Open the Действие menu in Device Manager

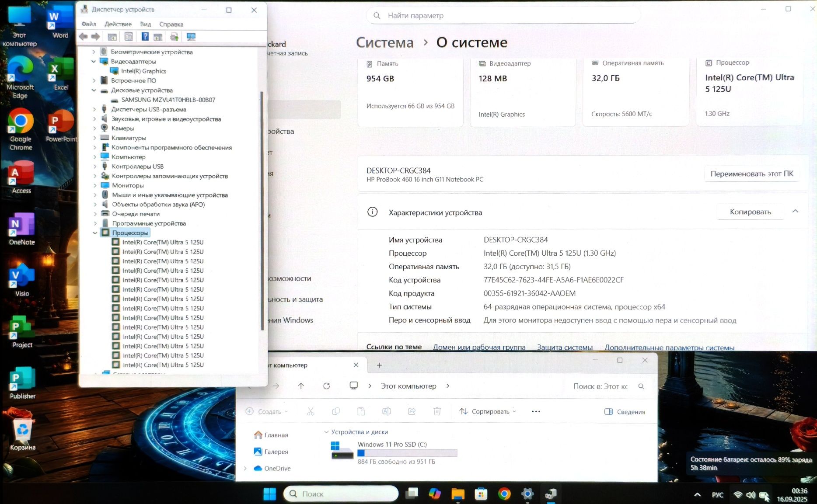coord(118,24)
